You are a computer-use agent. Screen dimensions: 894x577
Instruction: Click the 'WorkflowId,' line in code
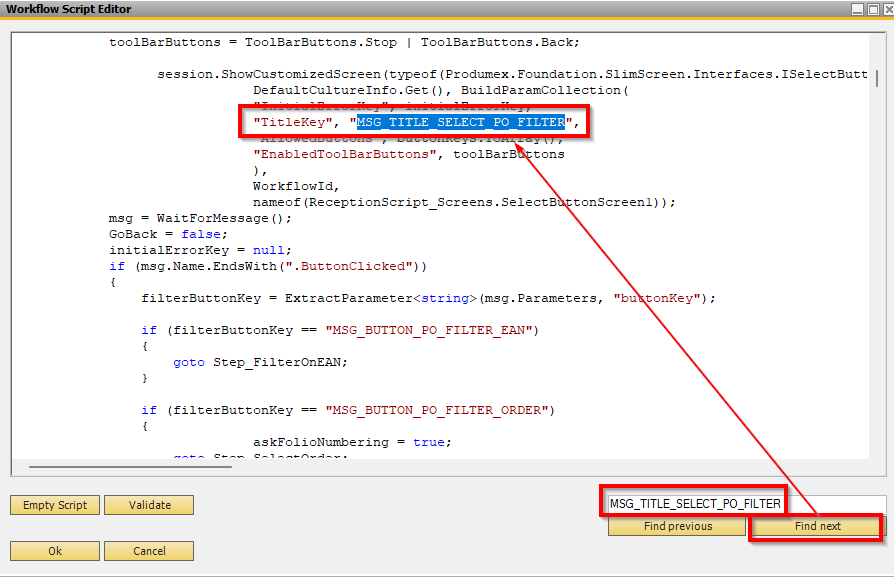[x=296, y=186]
